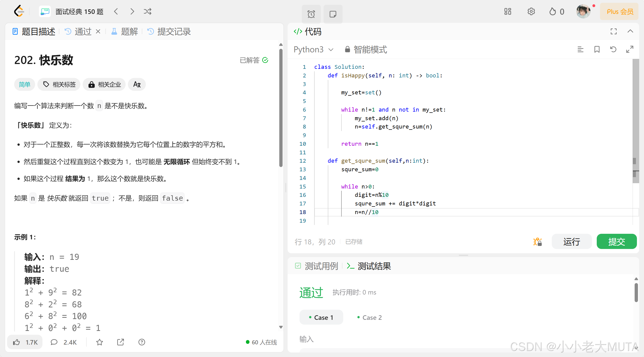Viewport: 644px width, 357px height.
Task: Expand the 相关标签 related tags
Action: tap(59, 84)
